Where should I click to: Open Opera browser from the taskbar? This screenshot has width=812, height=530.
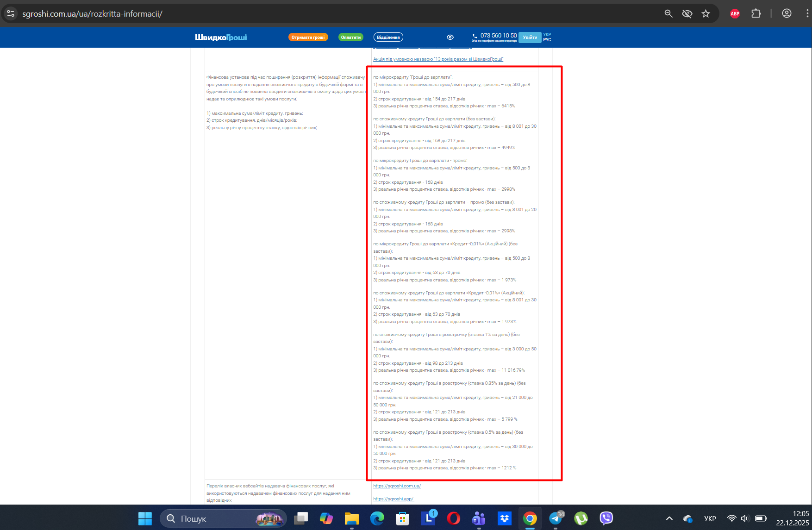454,518
